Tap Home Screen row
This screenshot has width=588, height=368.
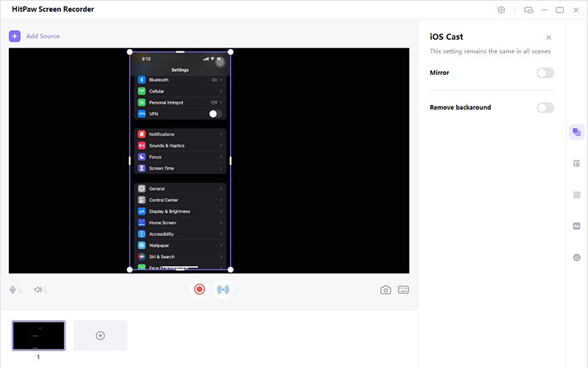click(180, 223)
